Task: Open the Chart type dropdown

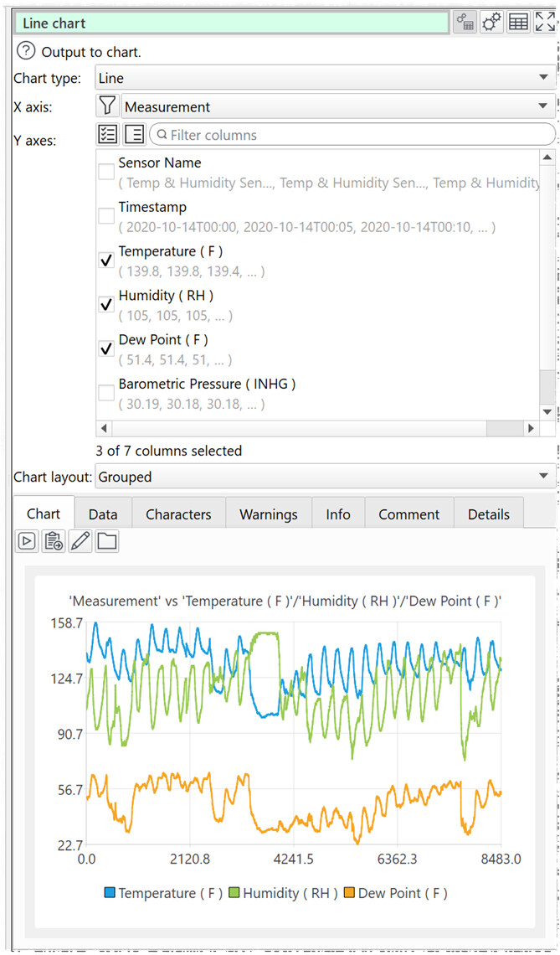Action: click(x=325, y=79)
